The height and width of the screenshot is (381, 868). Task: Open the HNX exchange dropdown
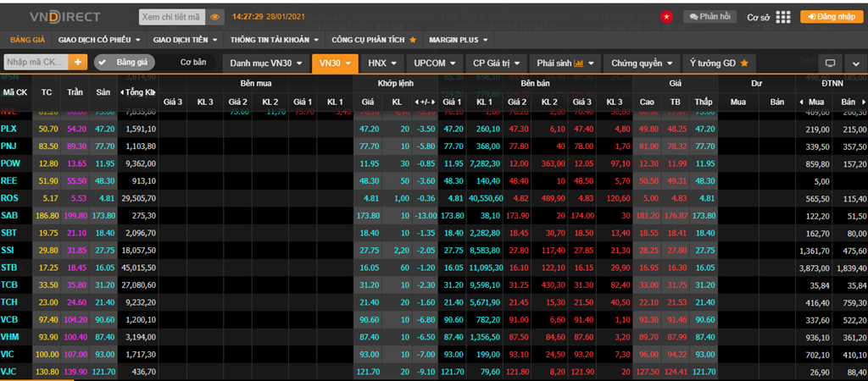click(381, 63)
